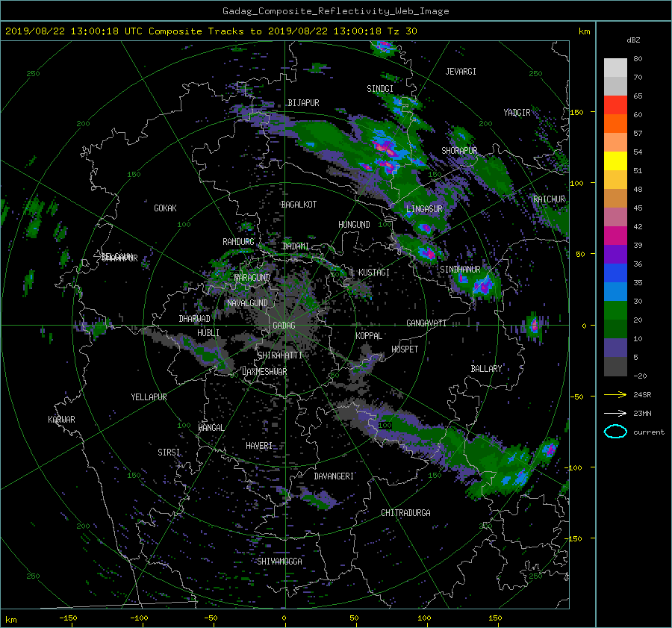Image resolution: width=672 pixels, height=628 pixels.
Task: Click the storm cell over SINDHANUR
Action: (478, 285)
